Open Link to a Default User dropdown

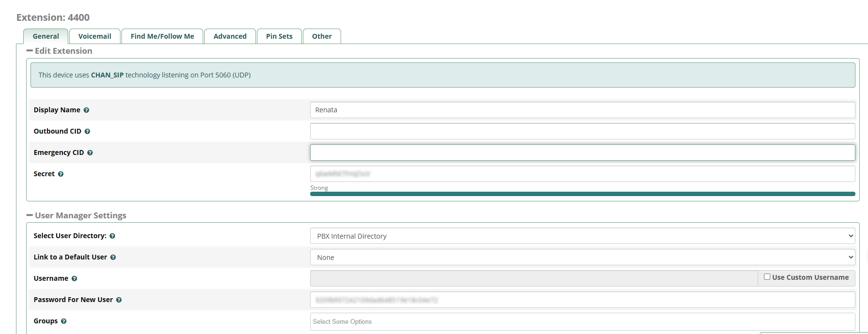point(582,258)
